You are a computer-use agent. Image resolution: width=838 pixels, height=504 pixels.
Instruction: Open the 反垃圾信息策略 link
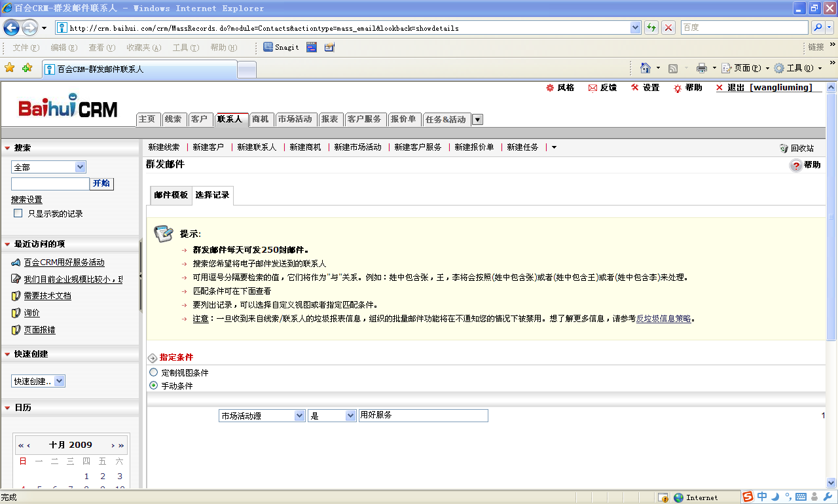tap(665, 319)
